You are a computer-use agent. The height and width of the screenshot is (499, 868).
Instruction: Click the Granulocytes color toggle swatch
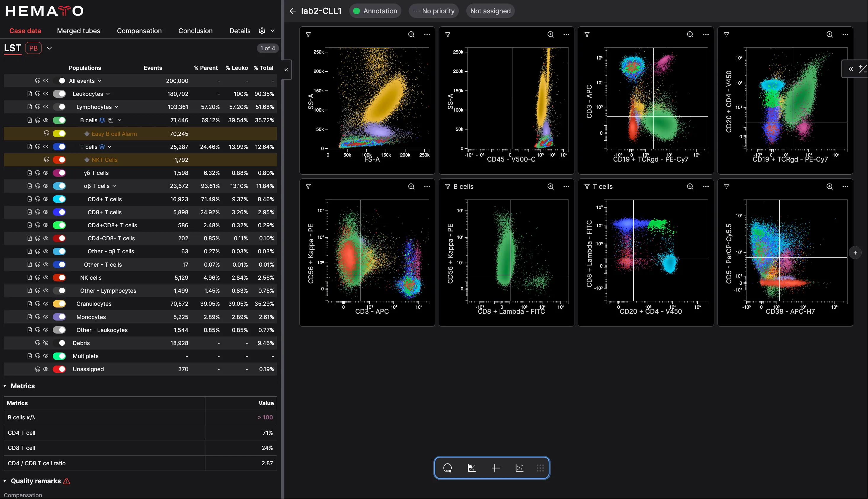pos(59,304)
